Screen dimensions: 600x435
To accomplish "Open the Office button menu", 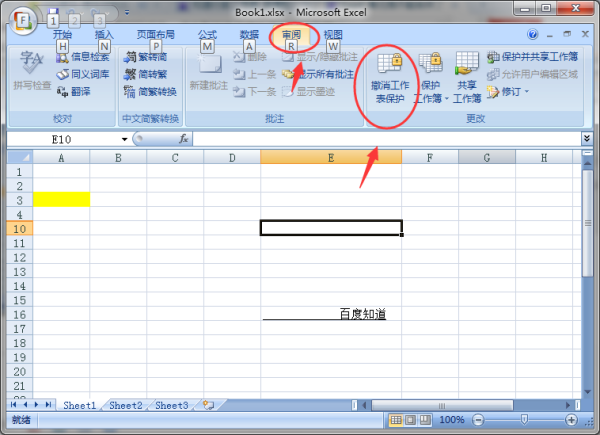I will pyautogui.click(x=23, y=21).
